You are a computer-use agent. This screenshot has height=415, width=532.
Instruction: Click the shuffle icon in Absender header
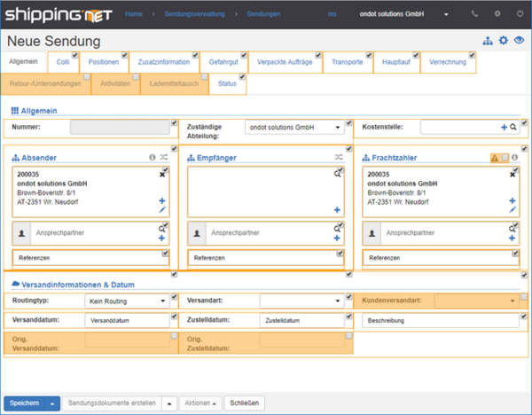(x=163, y=157)
